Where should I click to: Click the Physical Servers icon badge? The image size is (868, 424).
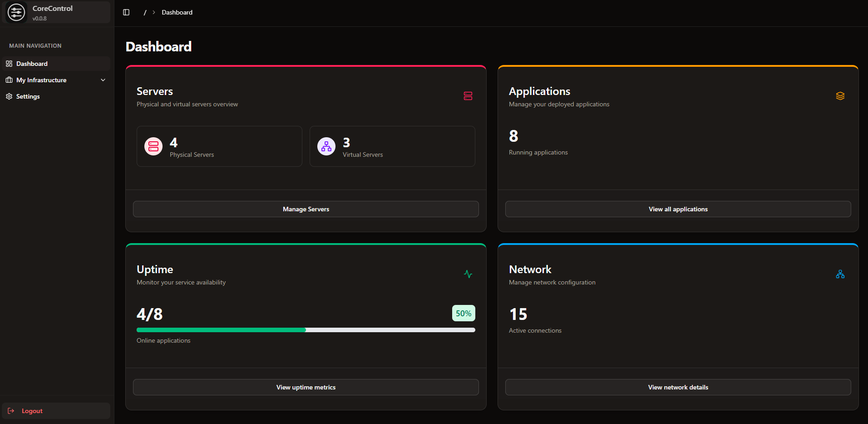[153, 146]
